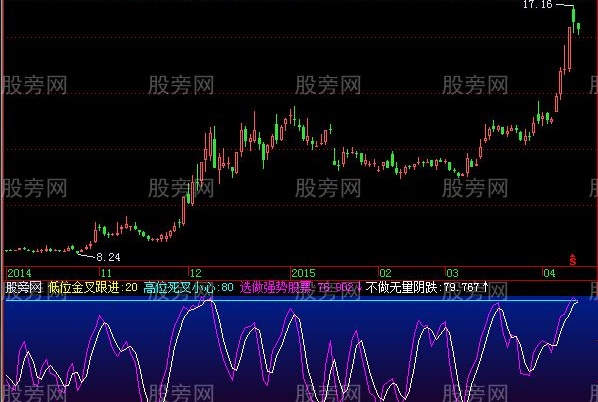Click the 8.24 low price label
This screenshot has height=402, width=598.
coord(108,257)
